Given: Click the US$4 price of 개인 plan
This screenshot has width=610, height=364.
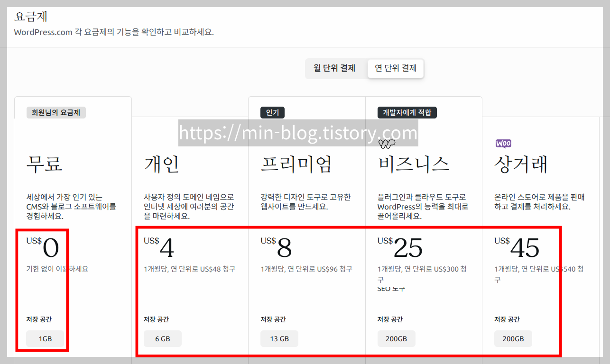Looking at the screenshot, I should coord(159,247).
